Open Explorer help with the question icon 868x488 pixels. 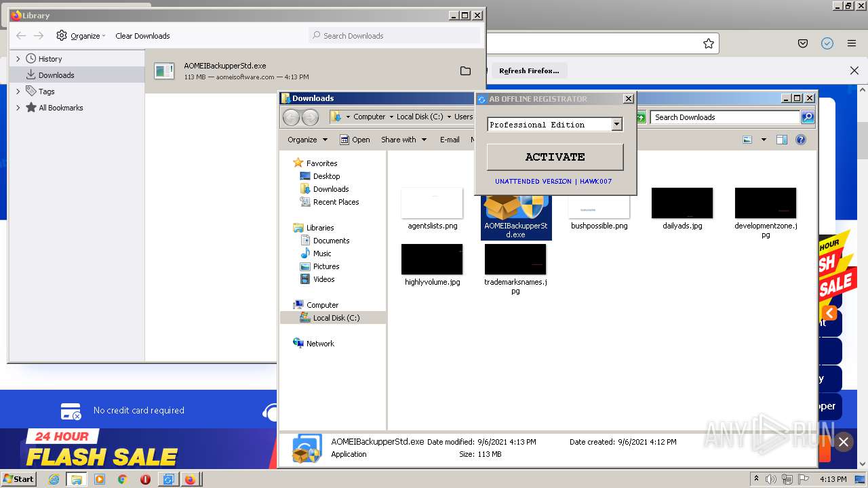tap(801, 140)
